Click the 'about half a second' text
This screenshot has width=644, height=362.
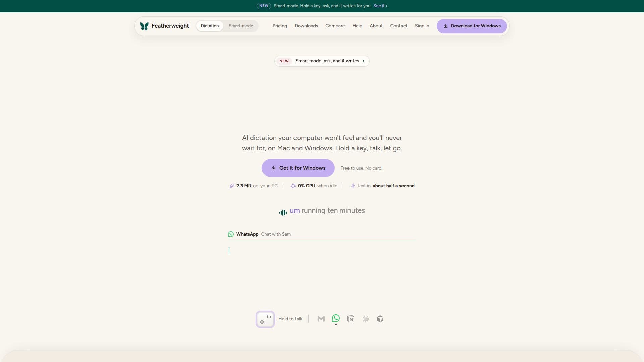[x=393, y=186]
